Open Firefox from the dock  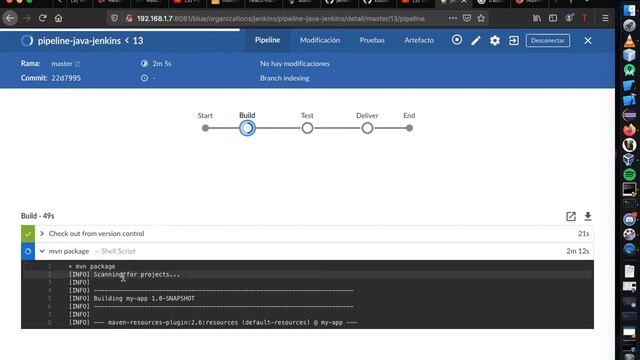(629, 130)
